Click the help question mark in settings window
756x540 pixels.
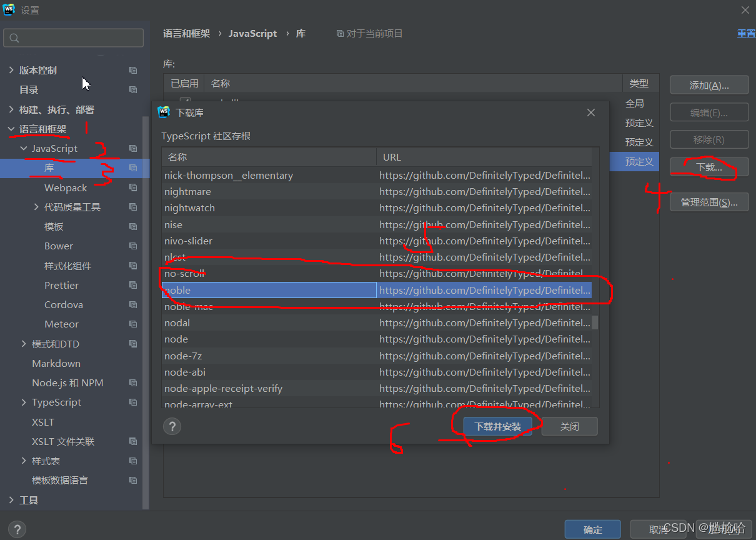pos(17,529)
